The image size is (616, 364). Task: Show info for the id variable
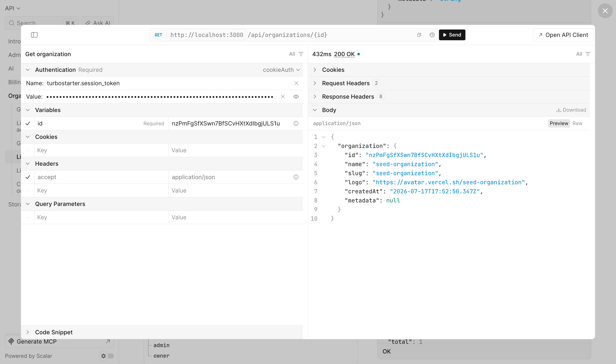click(296, 123)
